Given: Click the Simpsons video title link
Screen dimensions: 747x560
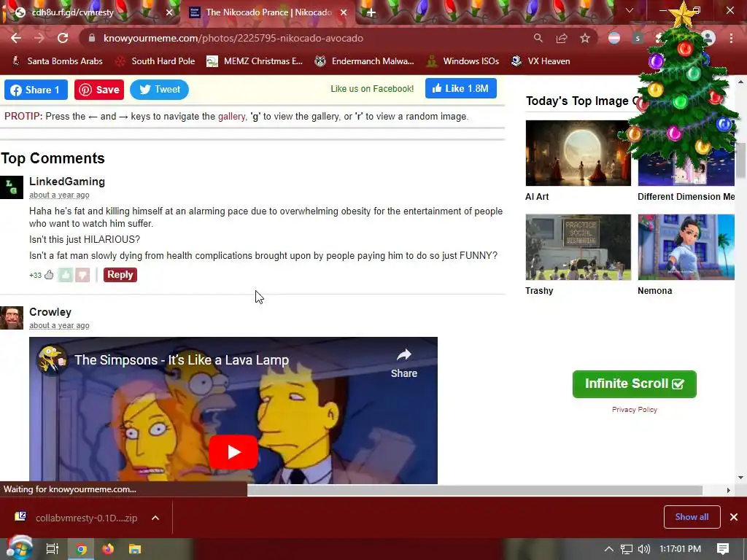Looking at the screenshot, I should (x=182, y=360).
